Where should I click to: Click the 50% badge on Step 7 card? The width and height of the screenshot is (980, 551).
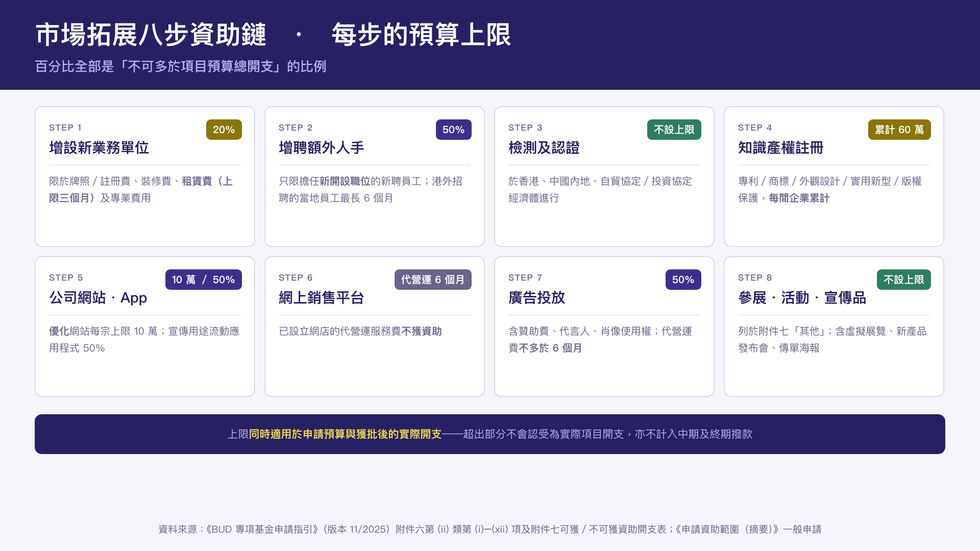click(683, 280)
